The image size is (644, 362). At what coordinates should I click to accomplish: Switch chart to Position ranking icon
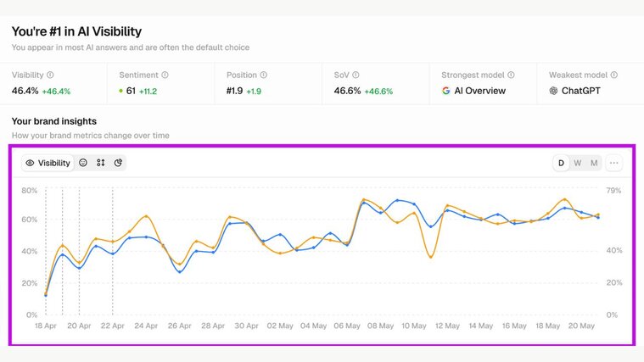pyautogui.click(x=101, y=163)
